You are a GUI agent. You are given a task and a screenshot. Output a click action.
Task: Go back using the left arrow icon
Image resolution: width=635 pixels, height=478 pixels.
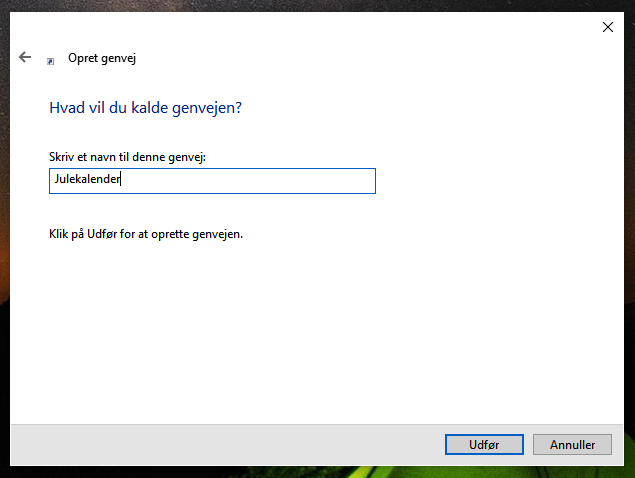(x=25, y=57)
